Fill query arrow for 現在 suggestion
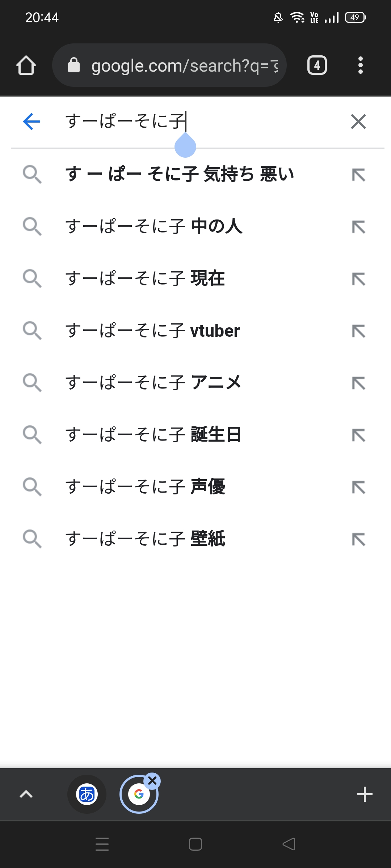Viewport: 391px width, 868px height. [x=358, y=279]
